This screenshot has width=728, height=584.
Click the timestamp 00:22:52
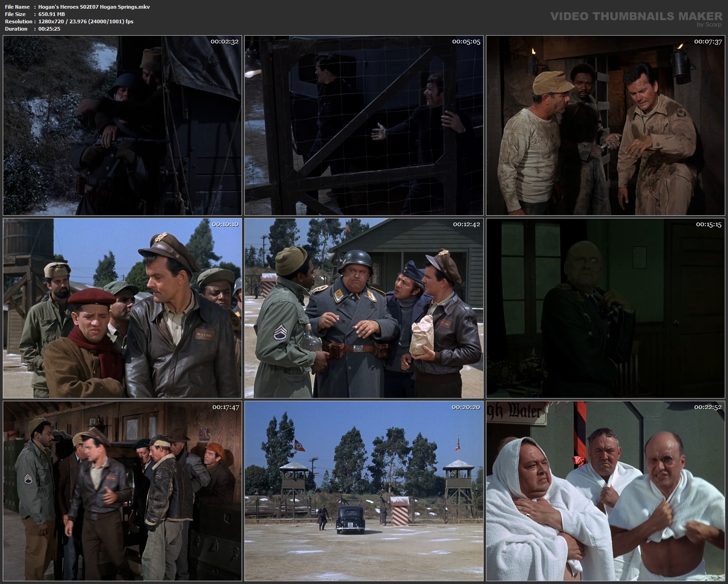(x=708, y=407)
